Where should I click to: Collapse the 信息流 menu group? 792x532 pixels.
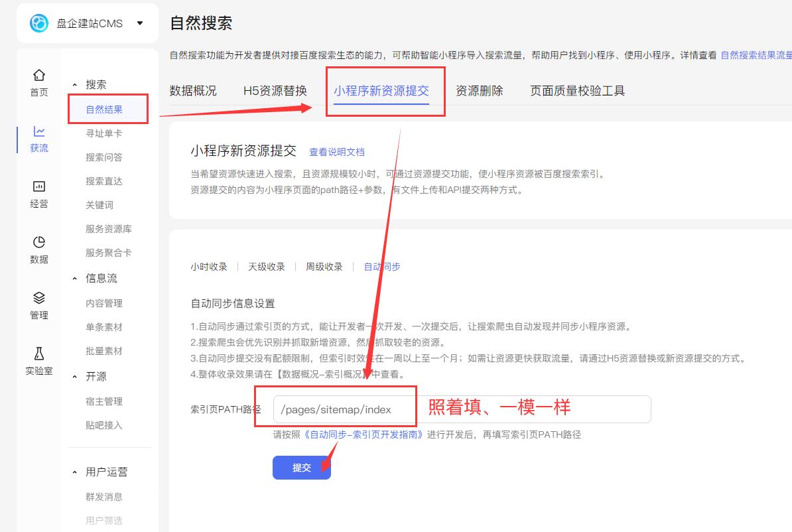tap(75, 279)
